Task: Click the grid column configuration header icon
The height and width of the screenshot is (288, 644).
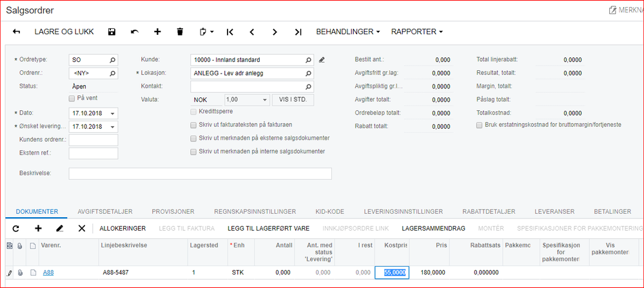Action: point(10,245)
